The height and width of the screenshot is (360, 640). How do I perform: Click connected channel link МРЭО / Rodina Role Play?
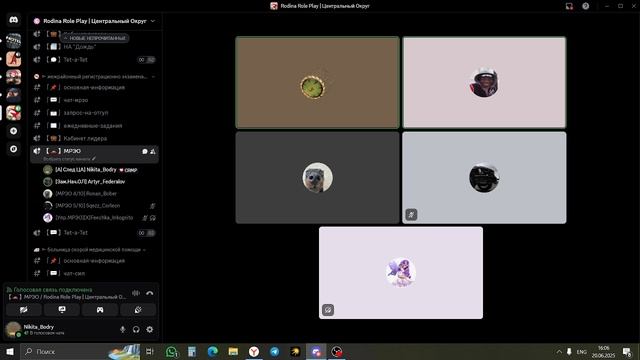pos(67,297)
